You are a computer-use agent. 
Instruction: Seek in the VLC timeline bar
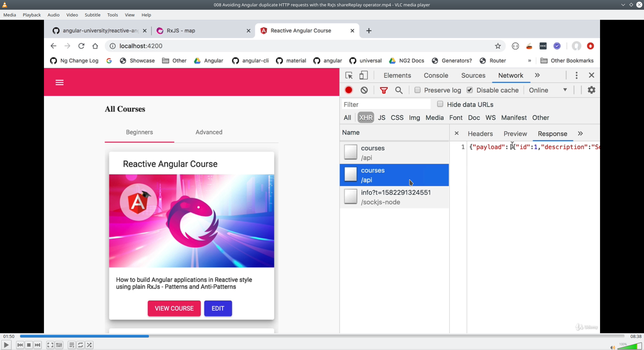coord(322,336)
